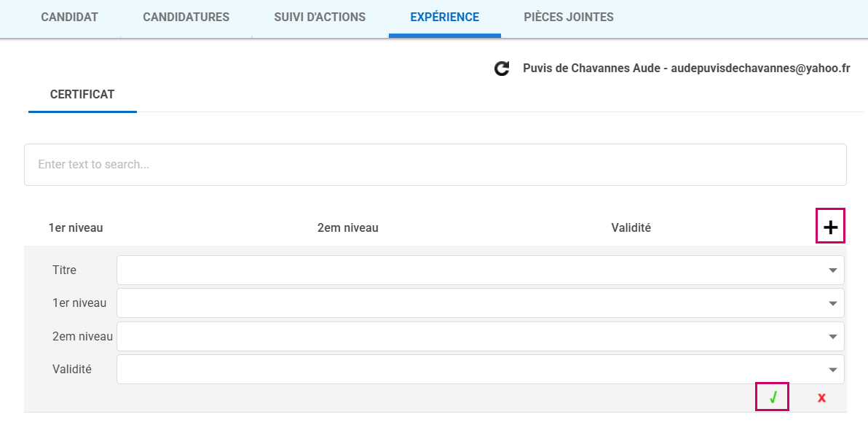Add a new certificate with plus icon
The image size is (868, 425).
[x=830, y=227]
